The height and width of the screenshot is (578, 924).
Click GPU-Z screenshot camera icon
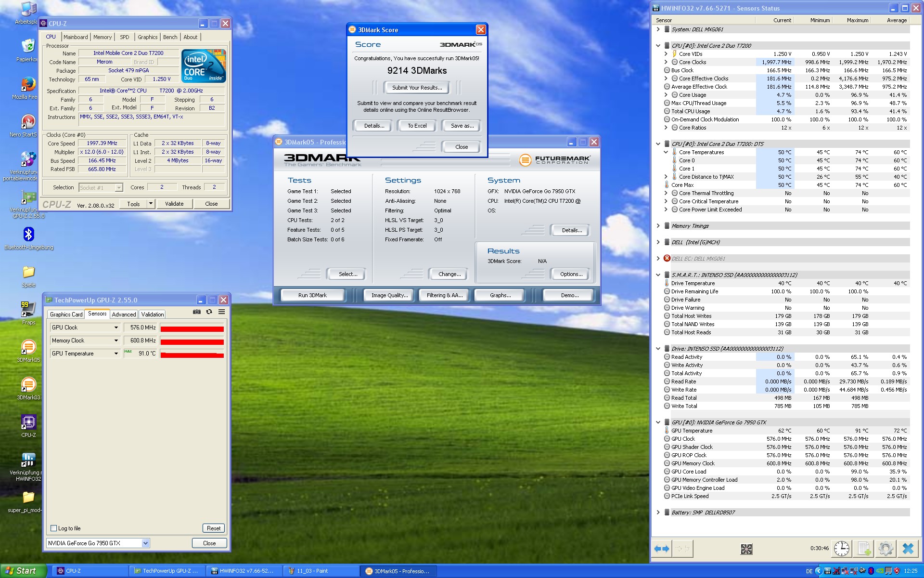[x=196, y=312]
